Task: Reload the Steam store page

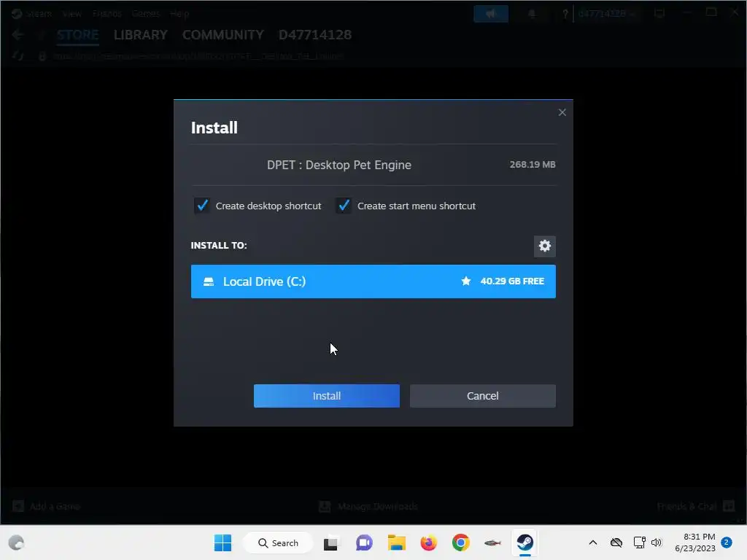Action: [18, 55]
